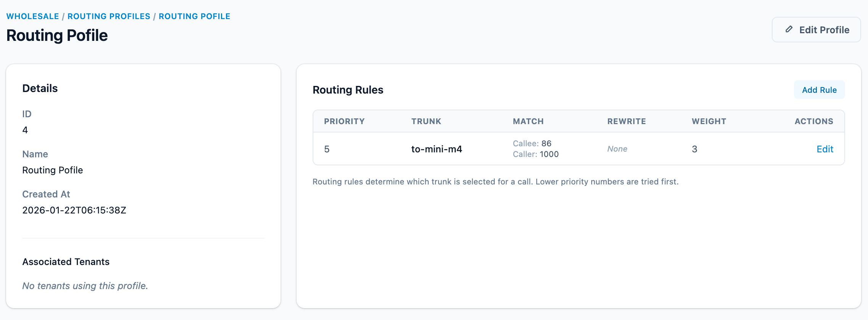Click the Add Rule button
Screen dimensions: 868x320
click(819, 90)
